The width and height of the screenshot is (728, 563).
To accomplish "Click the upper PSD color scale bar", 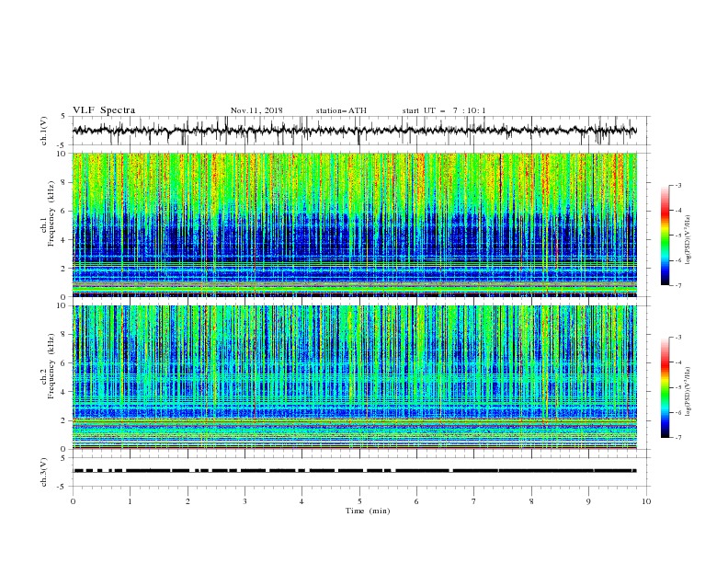I will click(665, 235).
